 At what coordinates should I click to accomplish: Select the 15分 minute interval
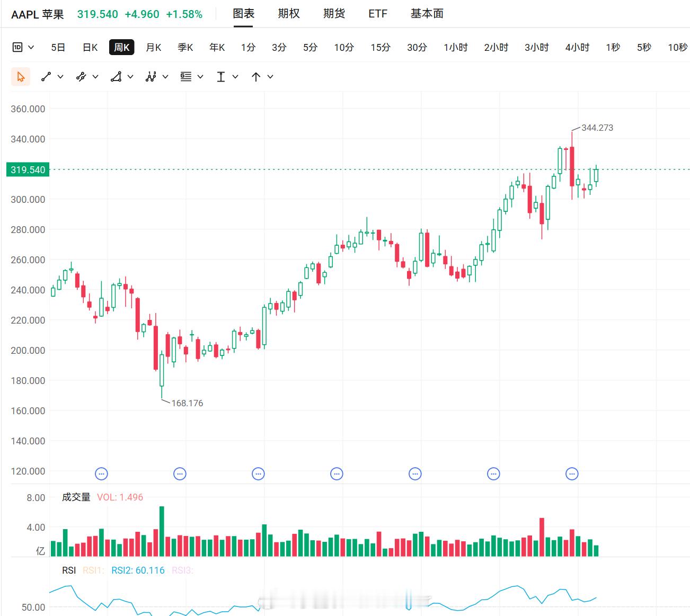coord(381,47)
